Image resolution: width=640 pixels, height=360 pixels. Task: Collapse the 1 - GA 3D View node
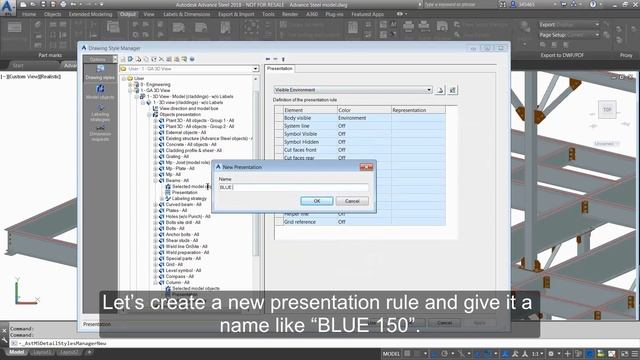[x=130, y=91]
